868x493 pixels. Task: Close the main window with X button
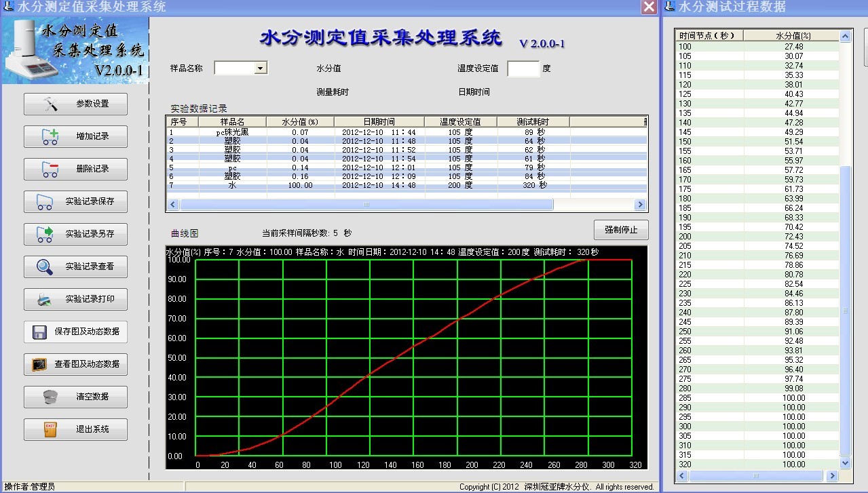[649, 7]
